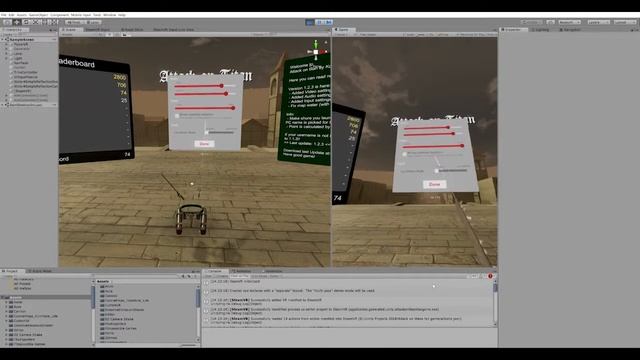Click the scene orientation gizmo
640x360 pixels.
tap(316, 51)
